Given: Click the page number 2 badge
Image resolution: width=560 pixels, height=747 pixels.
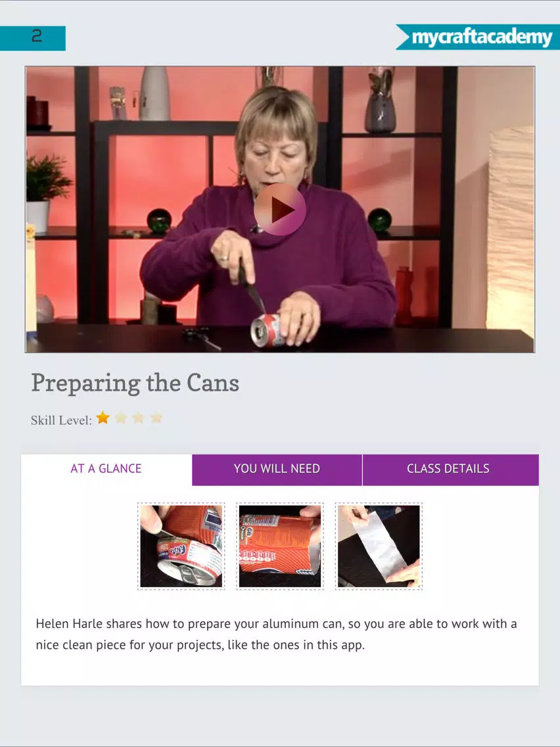Looking at the screenshot, I should pyautogui.click(x=32, y=38).
